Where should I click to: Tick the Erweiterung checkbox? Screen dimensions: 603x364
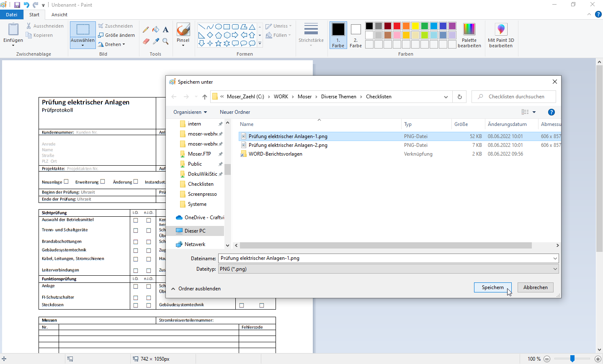(x=103, y=182)
